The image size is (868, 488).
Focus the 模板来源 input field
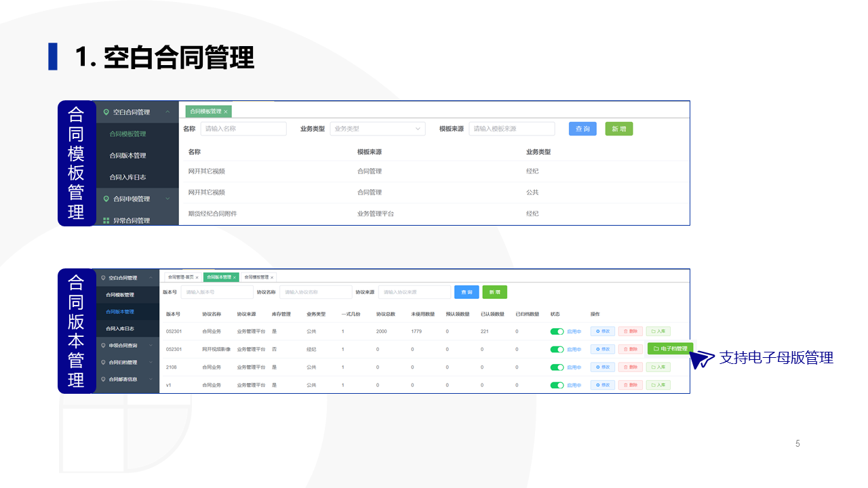pyautogui.click(x=512, y=129)
